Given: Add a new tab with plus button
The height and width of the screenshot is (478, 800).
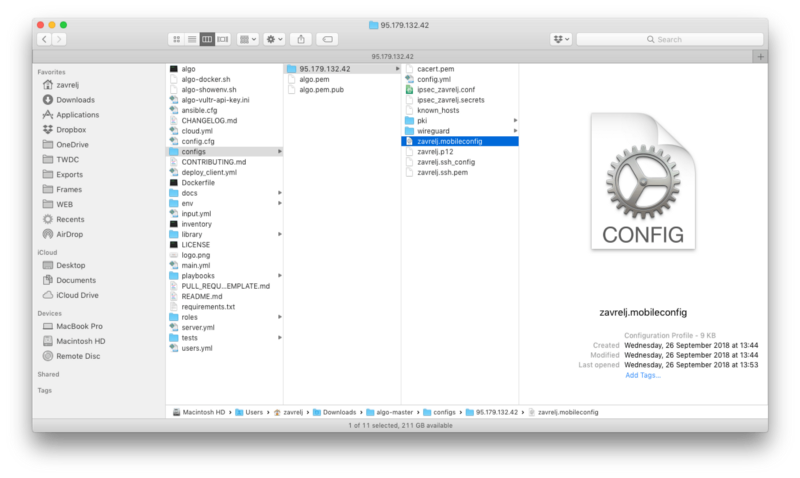Looking at the screenshot, I should coord(760,57).
